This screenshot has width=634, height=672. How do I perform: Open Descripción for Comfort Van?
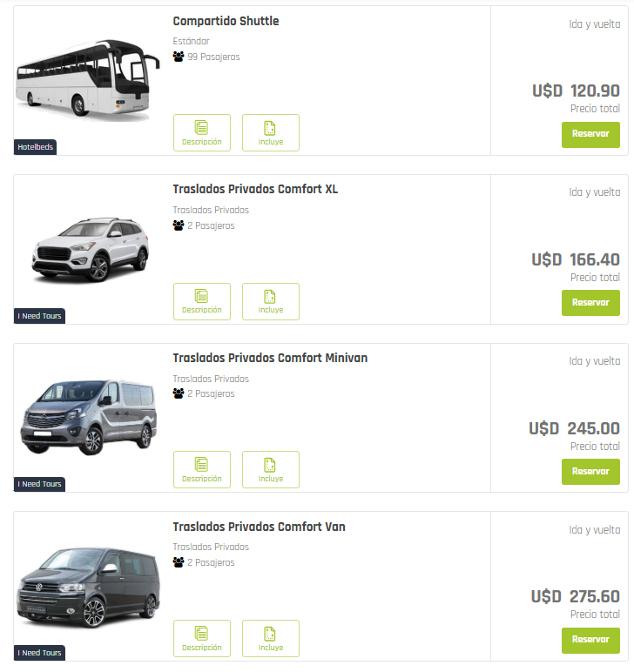tap(202, 638)
